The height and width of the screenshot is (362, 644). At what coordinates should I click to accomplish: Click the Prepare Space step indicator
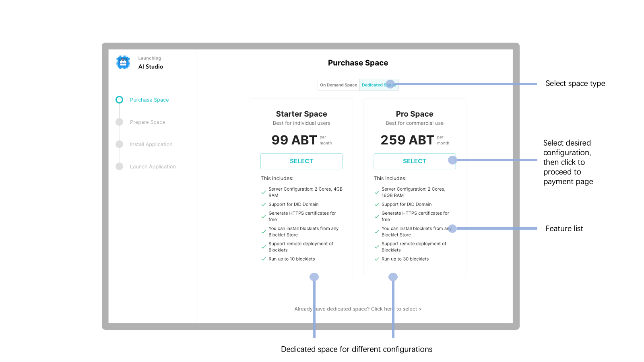(120, 122)
